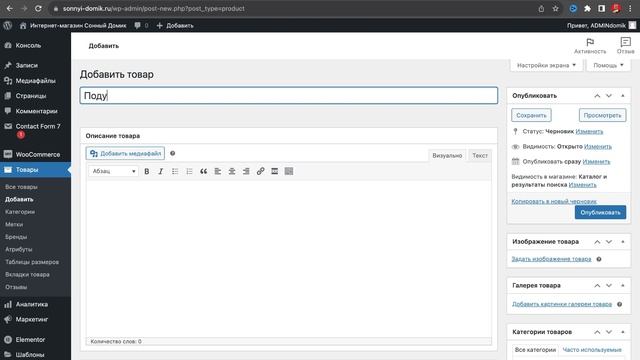Viewport: 640px width, 360px height.
Task: Open the Абзац paragraph format dropdown
Action: [113, 171]
